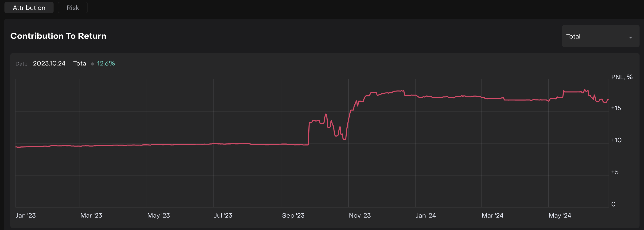Select the May '24 axis label
This screenshot has height=230, width=644.
[559, 215]
